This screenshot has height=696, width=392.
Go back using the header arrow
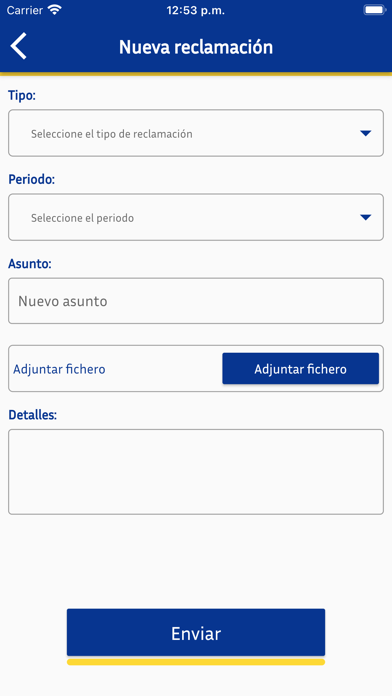pyautogui.click(x=19, y=46)
